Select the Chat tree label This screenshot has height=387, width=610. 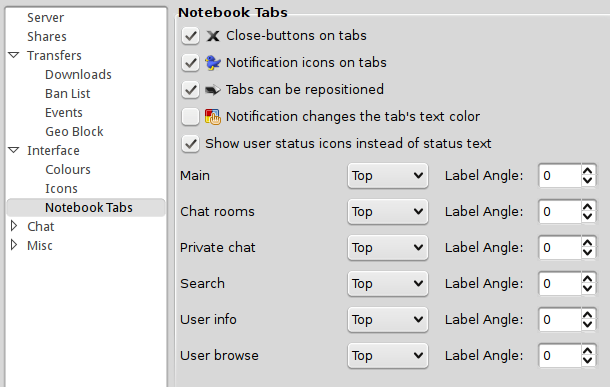[x=40, y=226]
